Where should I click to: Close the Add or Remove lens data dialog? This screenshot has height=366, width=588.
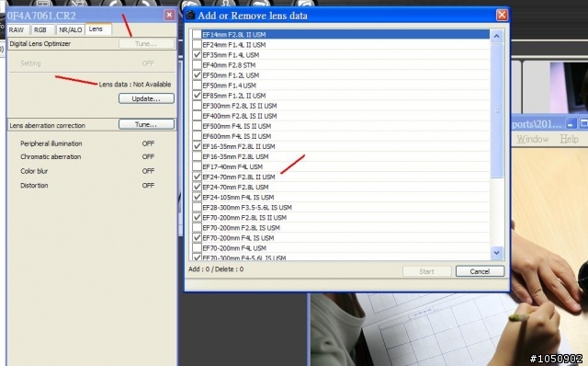502,15
